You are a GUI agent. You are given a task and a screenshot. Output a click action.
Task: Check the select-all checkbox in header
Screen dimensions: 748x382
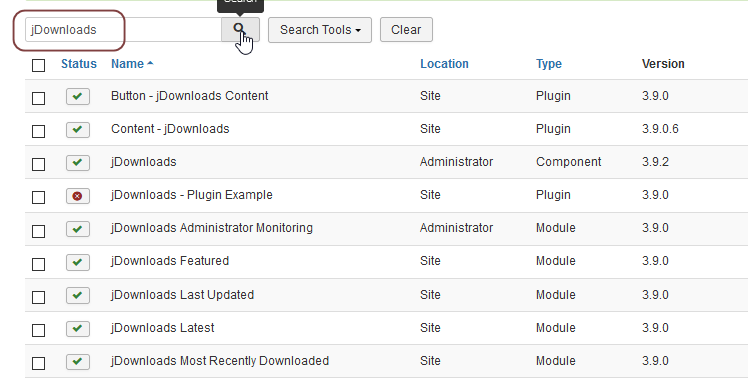click(x=39, y=65)
